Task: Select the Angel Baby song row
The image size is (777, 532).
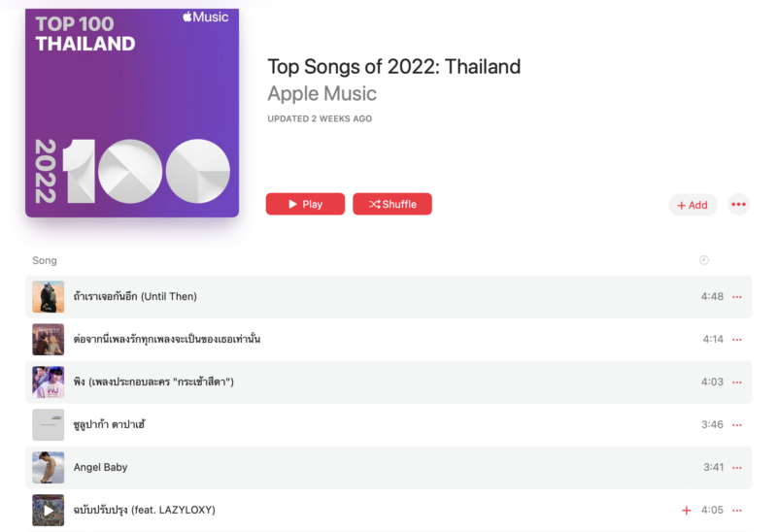Action: tap(388, 467)
